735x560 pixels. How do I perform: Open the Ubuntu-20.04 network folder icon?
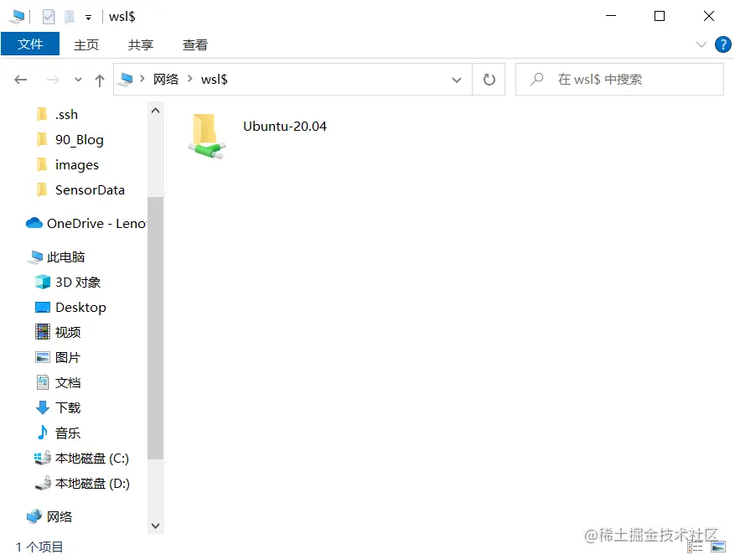click(207, 136)
